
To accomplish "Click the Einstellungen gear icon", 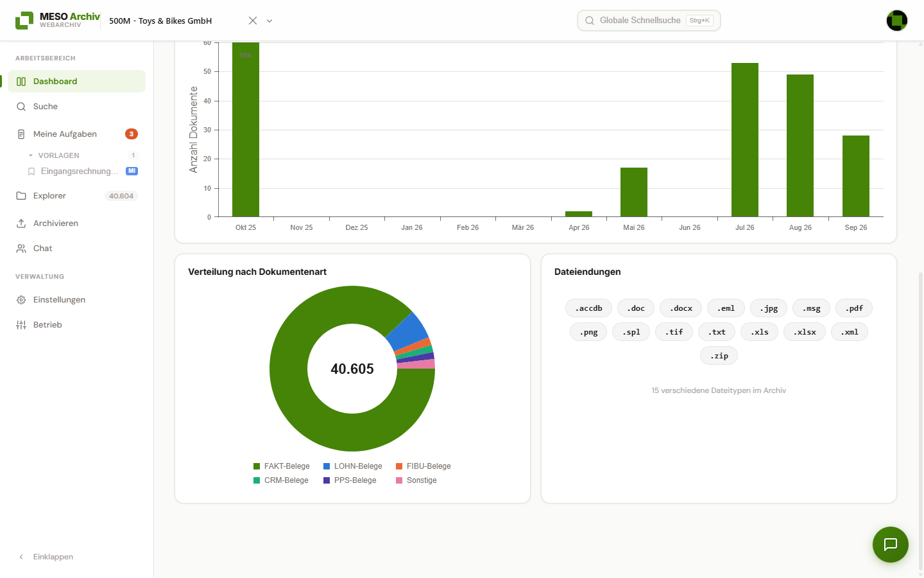I will pyautogui.click(x=21, y=300).
